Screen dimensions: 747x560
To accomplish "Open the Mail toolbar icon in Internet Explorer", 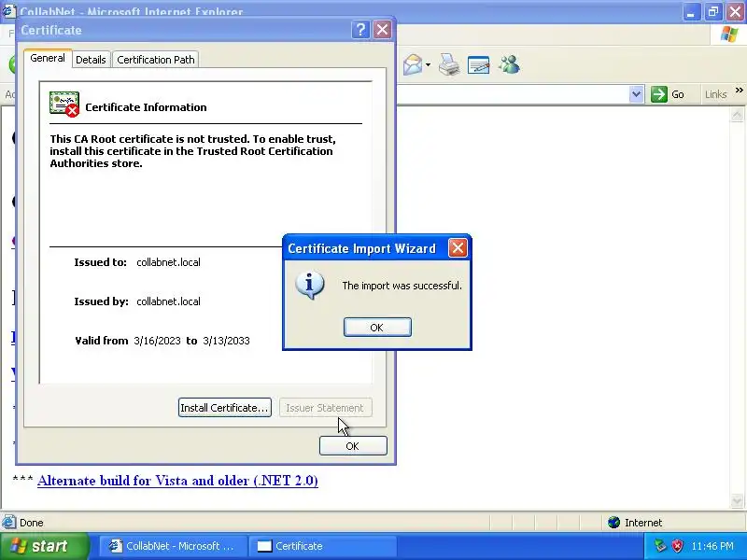I will click(413, 64).
